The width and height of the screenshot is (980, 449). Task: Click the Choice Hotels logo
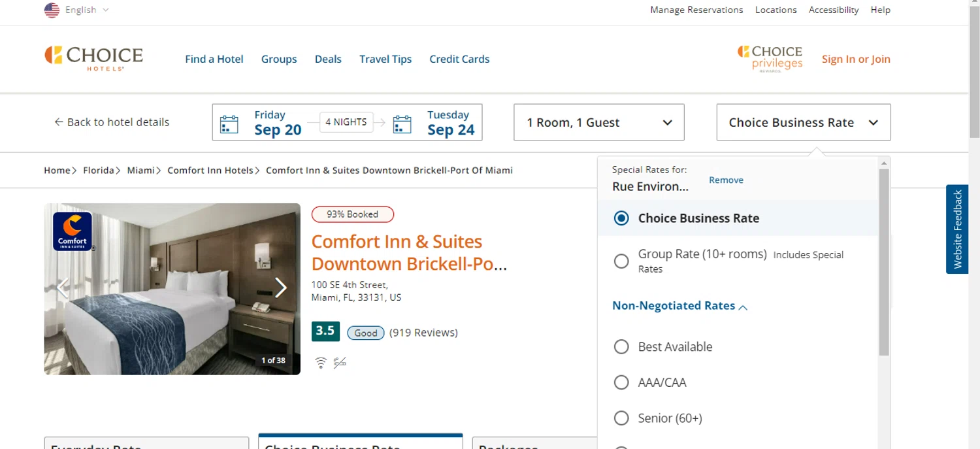(93, 58)
